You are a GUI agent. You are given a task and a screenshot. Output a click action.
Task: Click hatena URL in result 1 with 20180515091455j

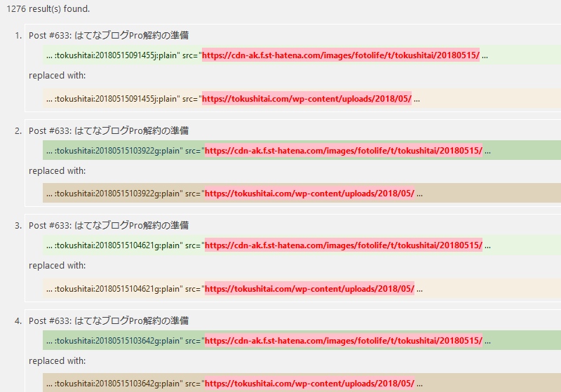click(x=341, y=55)
